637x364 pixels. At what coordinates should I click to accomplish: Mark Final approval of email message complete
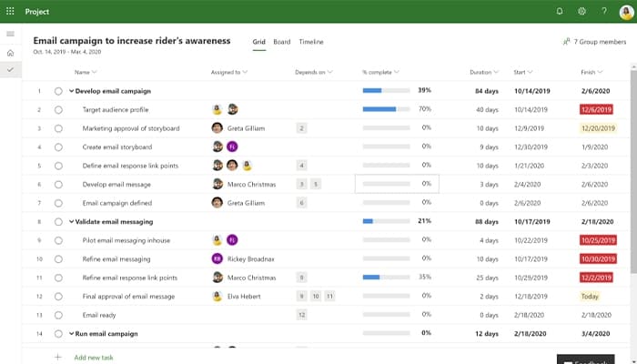pyautogui.click(x=58, y=297)
